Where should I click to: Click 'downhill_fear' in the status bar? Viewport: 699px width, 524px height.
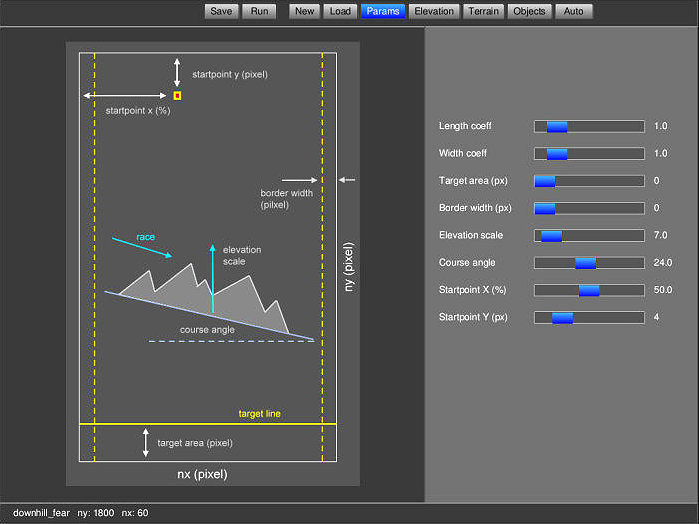(41, 513)
